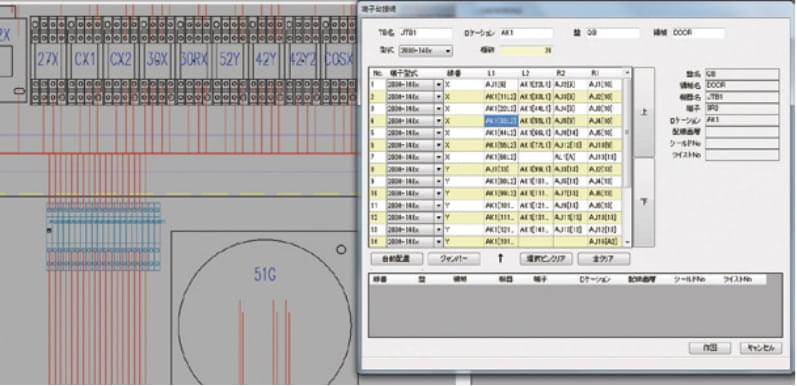Viewport: 797px width, 386px height.
Task: Select the 42Y relay in the drawing
Action: pos(266,61)
